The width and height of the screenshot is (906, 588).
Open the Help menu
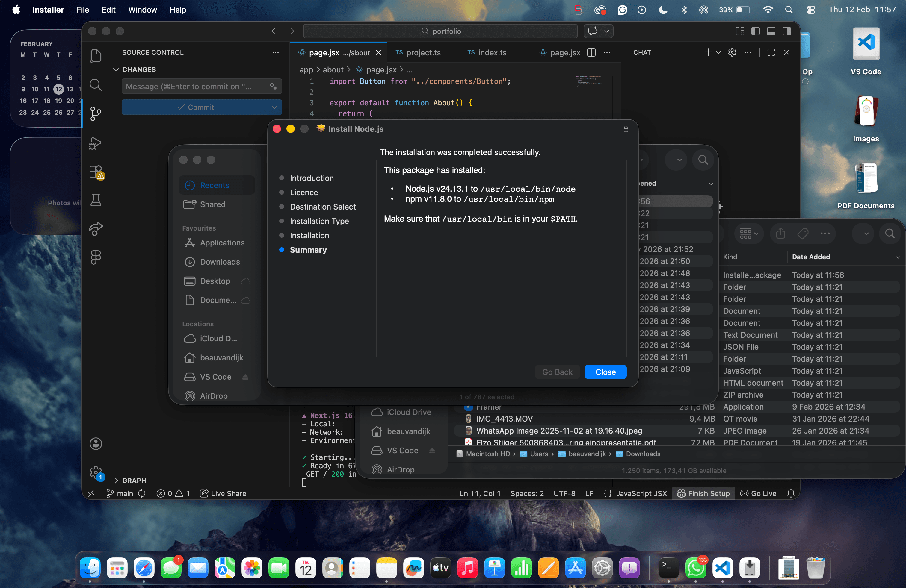tap(177, 10)
